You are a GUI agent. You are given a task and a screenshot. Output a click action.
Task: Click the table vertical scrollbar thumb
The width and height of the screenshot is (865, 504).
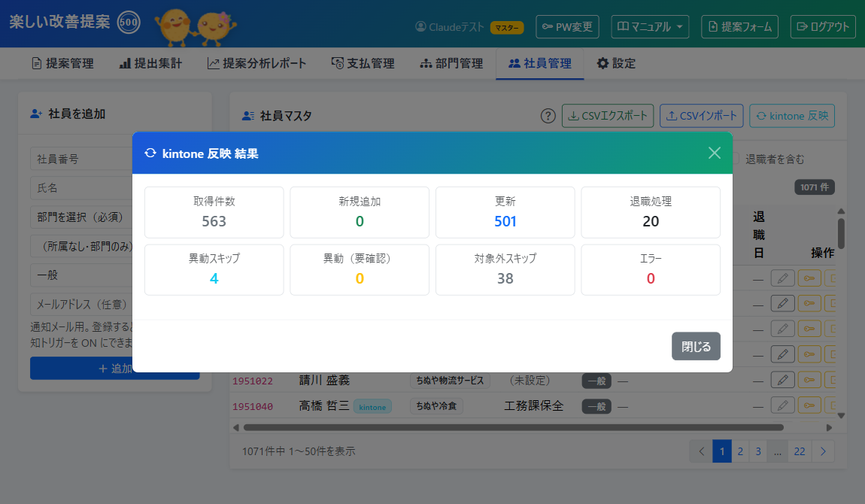click(841, 234)
